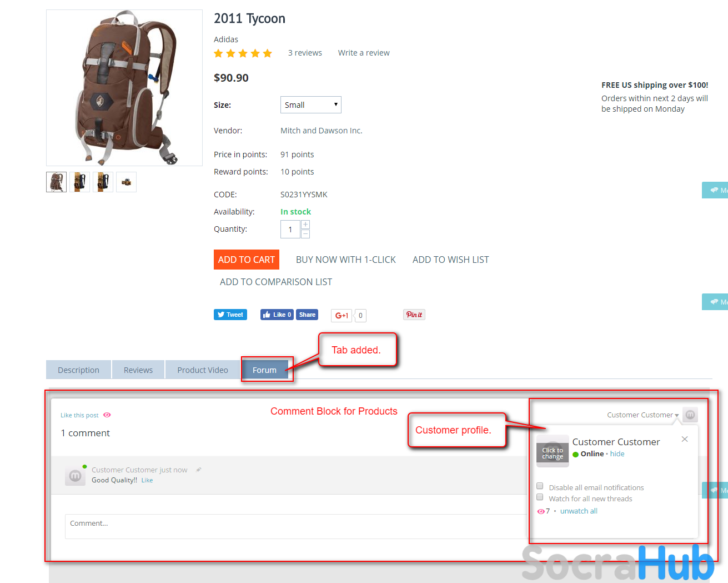Image resolution: width=728 pixels, height=583 pixels.
Task: Click the profile avatar icon in forum header
Action: (x=690, y=415)
